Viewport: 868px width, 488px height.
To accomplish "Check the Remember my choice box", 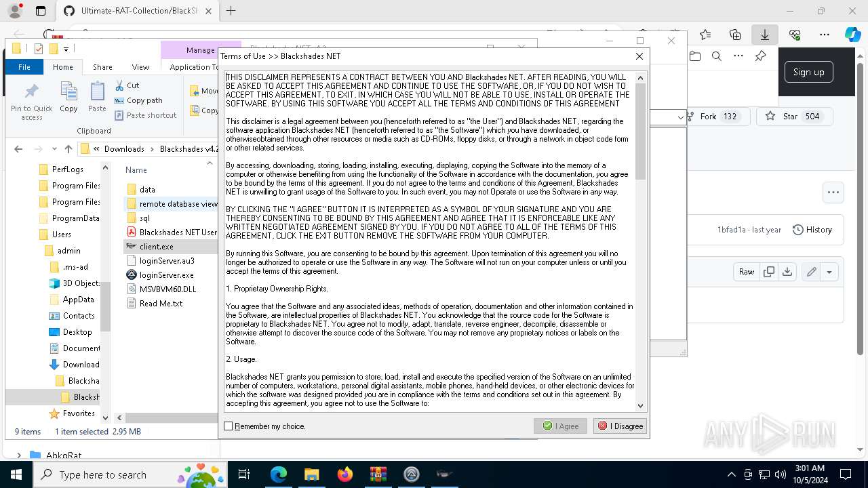I will tap(229, 426).
